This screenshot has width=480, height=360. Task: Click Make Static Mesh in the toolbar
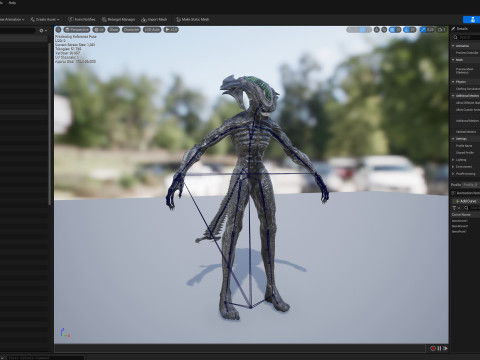pos(192,19)
